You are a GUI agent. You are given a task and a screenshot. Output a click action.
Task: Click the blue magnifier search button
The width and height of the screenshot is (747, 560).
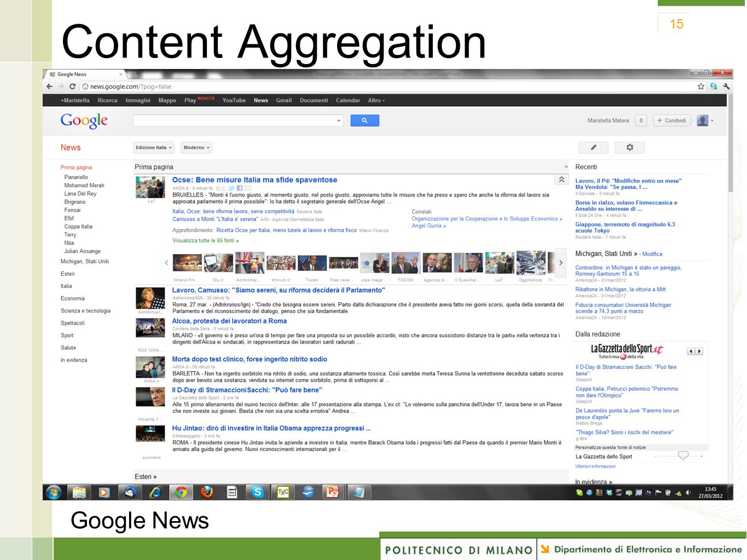click(x=364, y=120)
